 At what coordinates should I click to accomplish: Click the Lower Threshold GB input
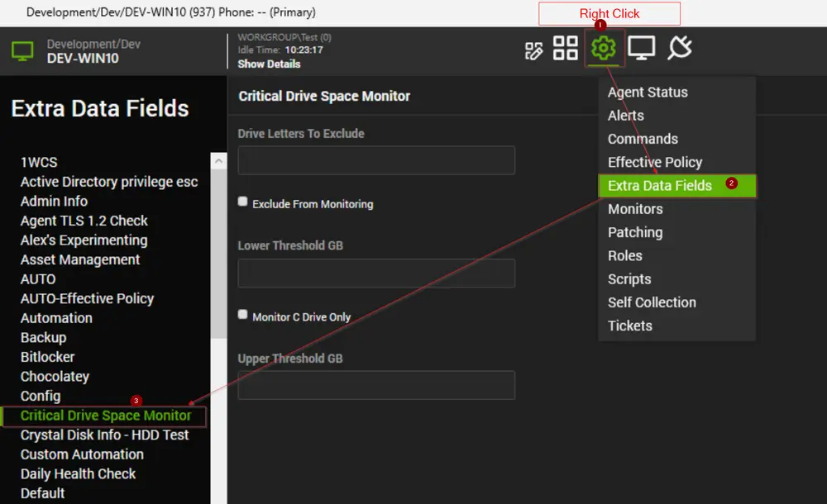376,273
